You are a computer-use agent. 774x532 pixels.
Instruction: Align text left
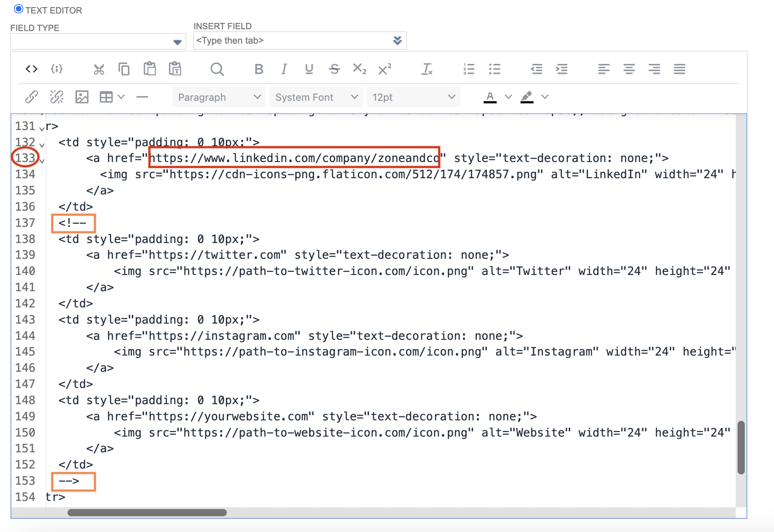tap(604, 69)
